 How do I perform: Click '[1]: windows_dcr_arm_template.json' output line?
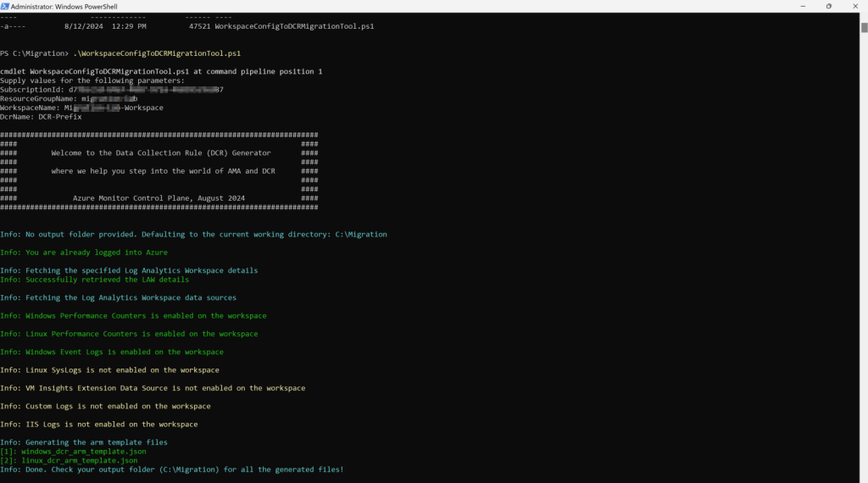(73, 451)
